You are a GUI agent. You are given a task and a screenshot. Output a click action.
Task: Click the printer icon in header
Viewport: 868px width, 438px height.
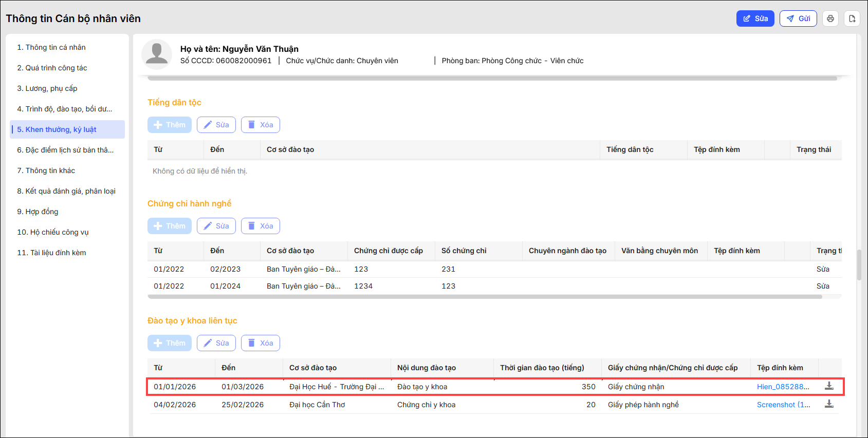coord(830,18)
